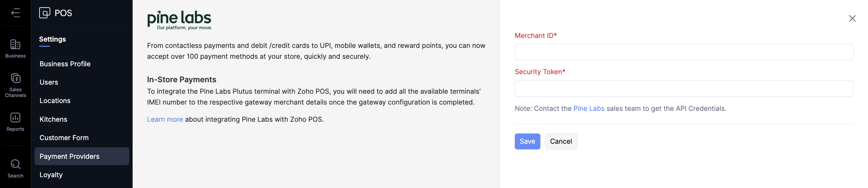868x188 pixels.
Task: Click the Search magnifier icon
Action: (x=15, y=164)
